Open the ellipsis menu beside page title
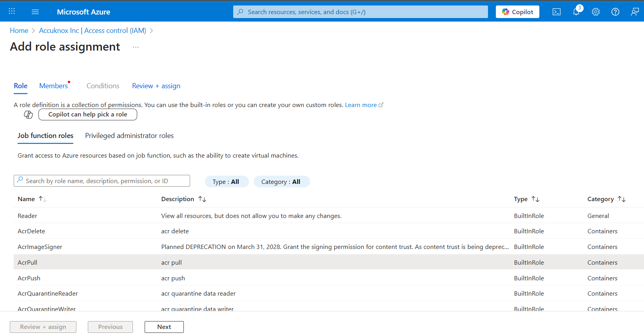The image size is (644, 336). pyautogui.click(x=136, y=47)
